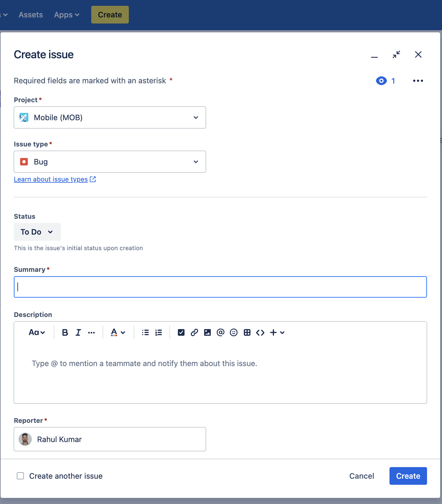Click the Create button in top navigation
The width and height of the screenshot is (442, 504).
(x=110, y=15)
